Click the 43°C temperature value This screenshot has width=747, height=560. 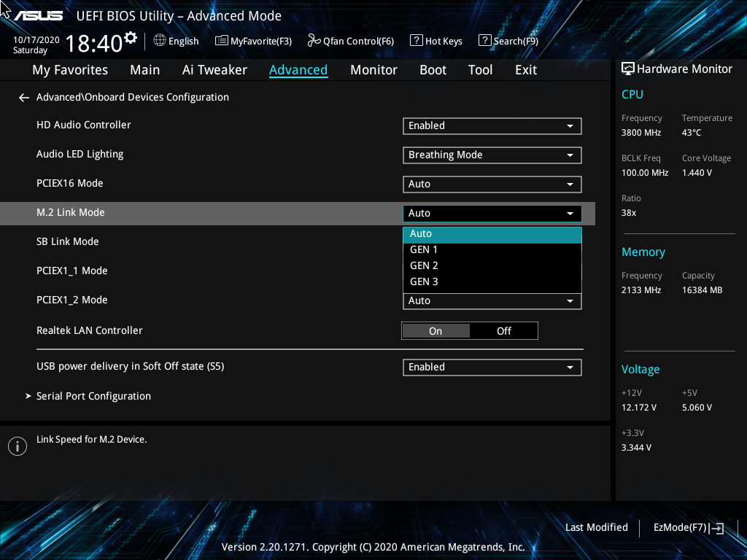(692, 133)
